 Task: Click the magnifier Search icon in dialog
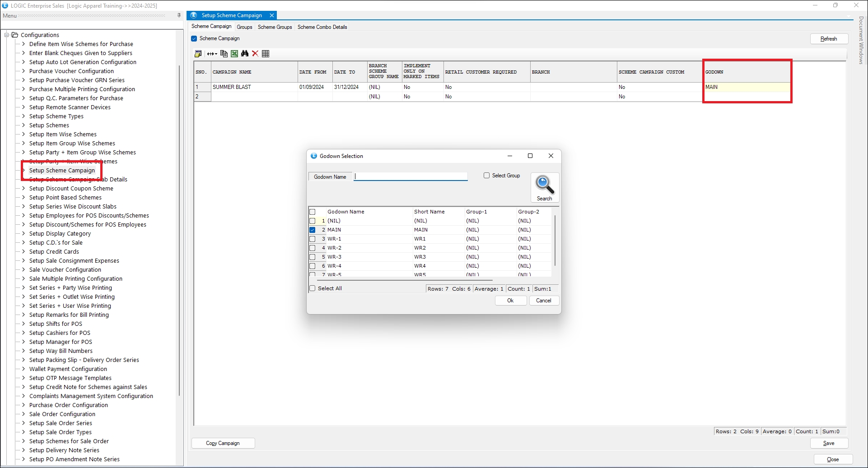click(544, 185)
